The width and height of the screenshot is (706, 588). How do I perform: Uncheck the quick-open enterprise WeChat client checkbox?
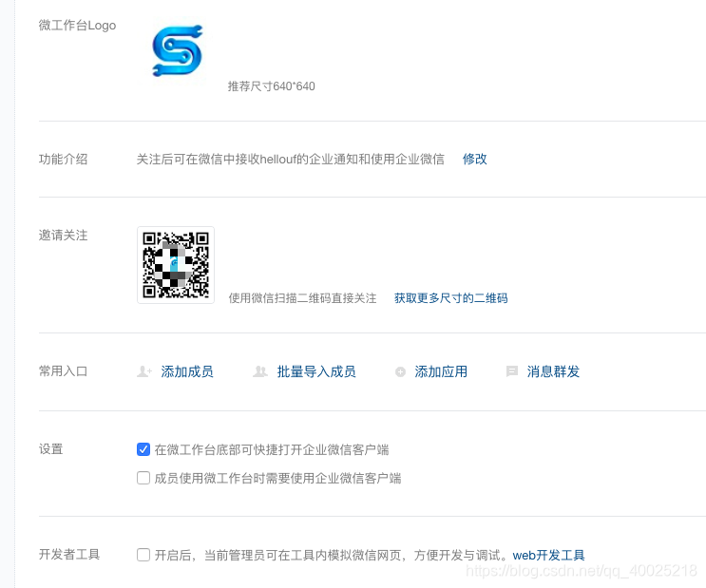(143, 449)
